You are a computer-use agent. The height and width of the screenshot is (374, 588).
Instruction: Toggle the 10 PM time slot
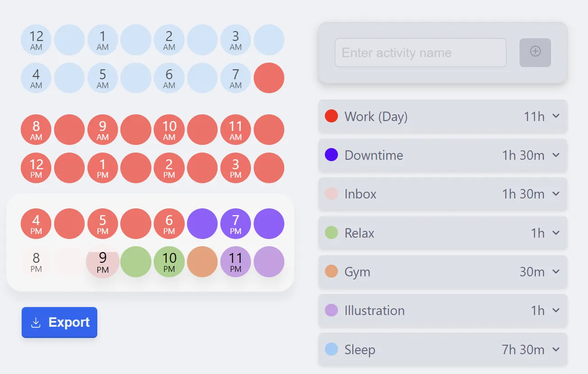coord(169,262)
